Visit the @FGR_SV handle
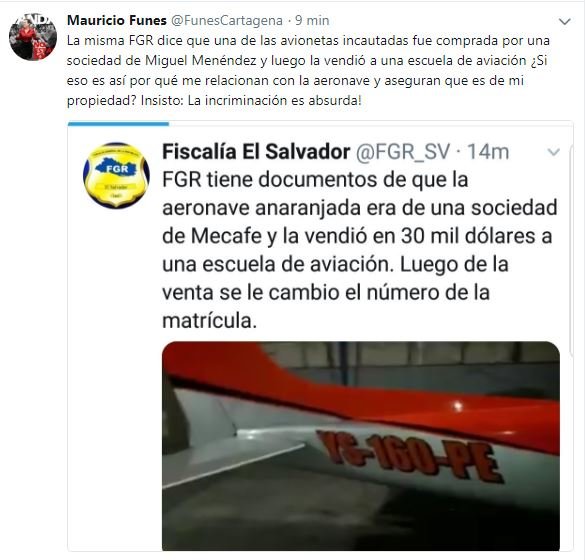 tap(403, 152)
